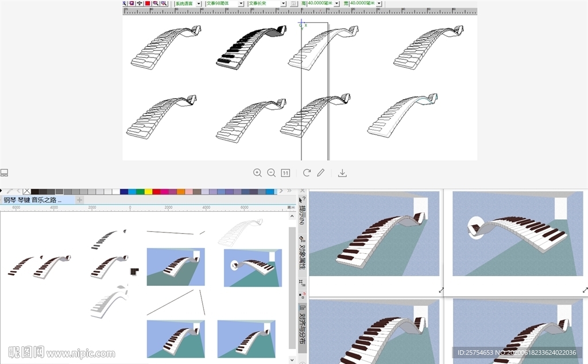This screenshot has width=588, height=364.
Task: Open the top-right piano preview with white circle
Action: (518, 234)
